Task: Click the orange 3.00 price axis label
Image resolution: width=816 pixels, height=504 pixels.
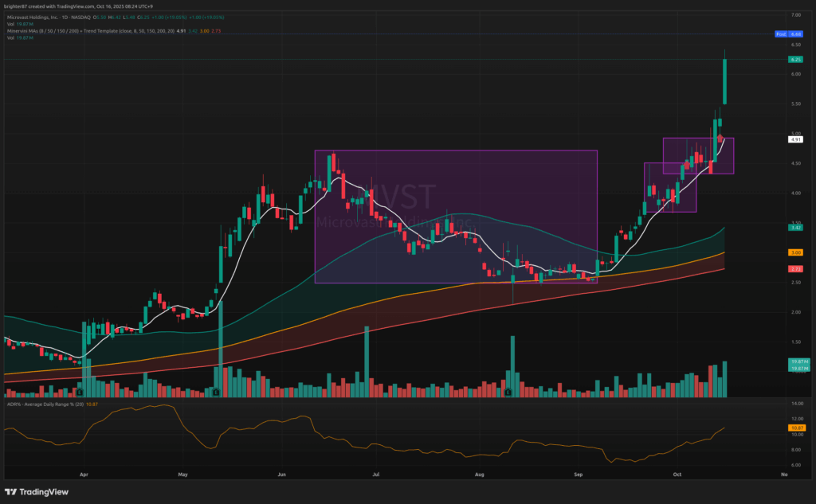Action: [794, 252]
